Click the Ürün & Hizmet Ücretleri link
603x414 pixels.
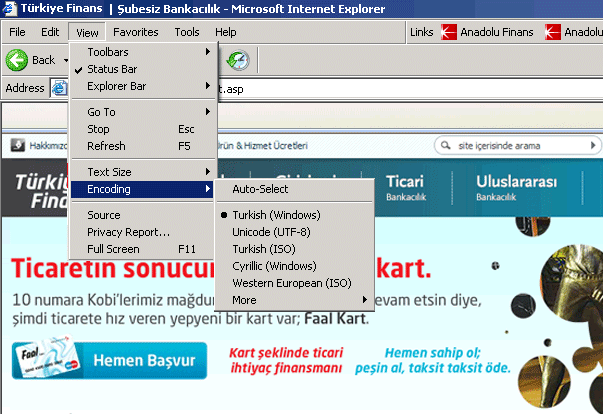(x=263, y=146)
